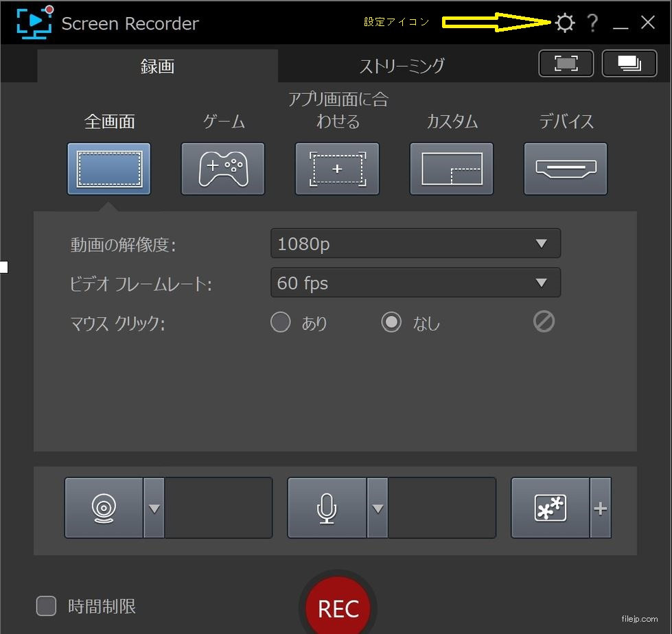Toggle the webcam button
Screen dimensions: 672x634
[104, 508]
